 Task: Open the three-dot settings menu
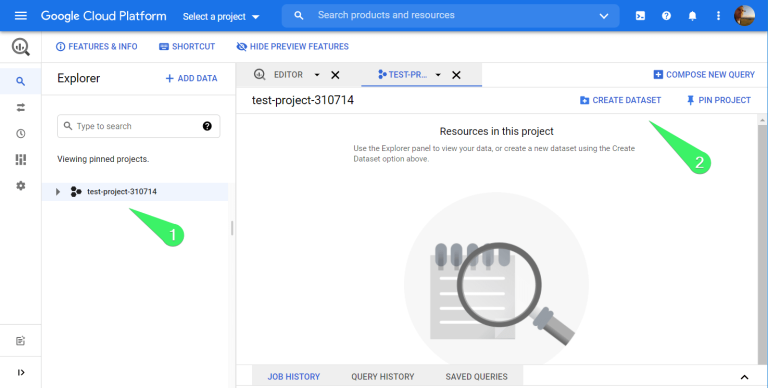click(719, 16)
